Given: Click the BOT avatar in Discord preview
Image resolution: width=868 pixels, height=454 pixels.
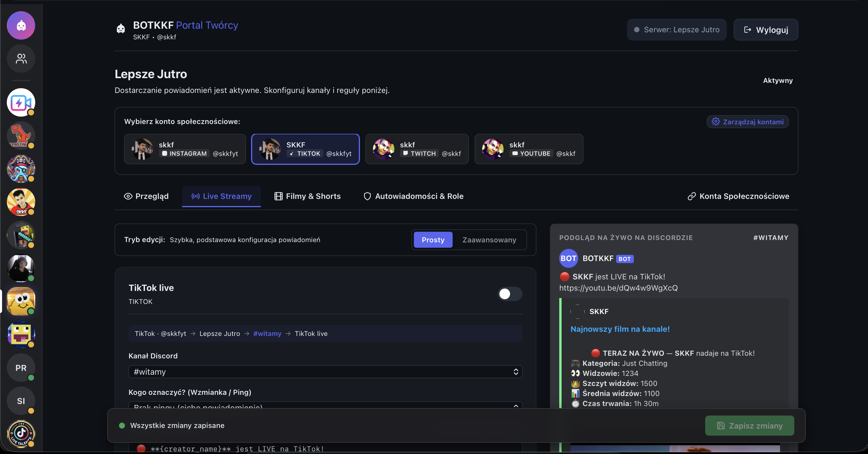Looking at the screenshot, I should (x=568, y=258).
